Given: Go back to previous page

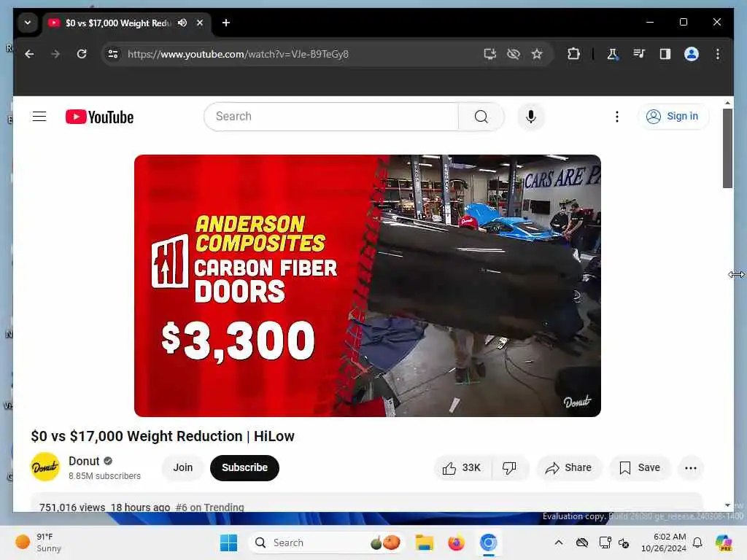Looking at the screenshot, I should tap(29, 54).
